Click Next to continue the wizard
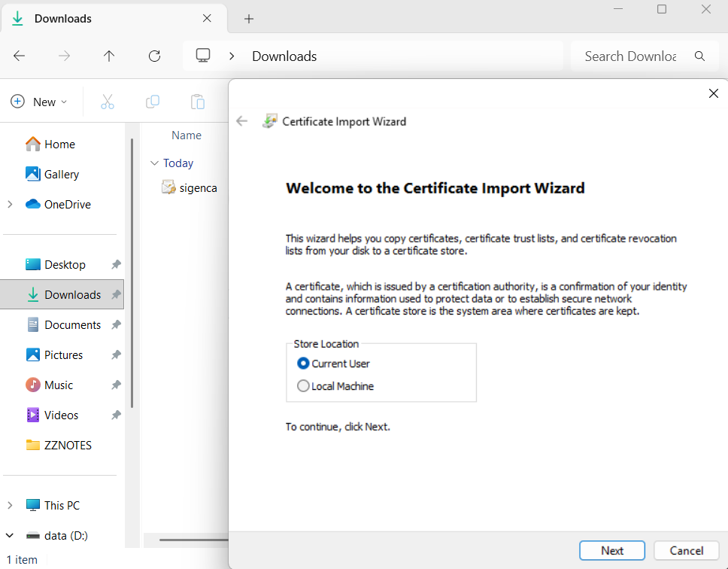Screen dimensions: 728x569 coord(611,550)
